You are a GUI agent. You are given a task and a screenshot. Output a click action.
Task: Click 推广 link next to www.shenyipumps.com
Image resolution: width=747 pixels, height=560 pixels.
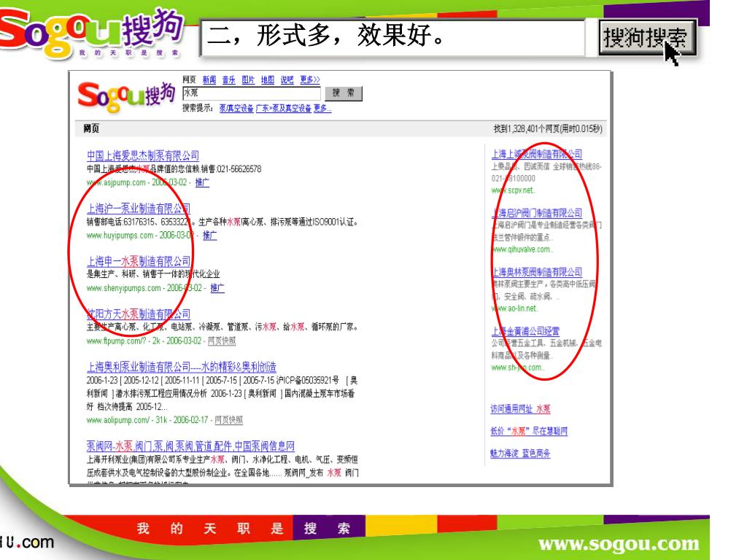coord(217,288)
